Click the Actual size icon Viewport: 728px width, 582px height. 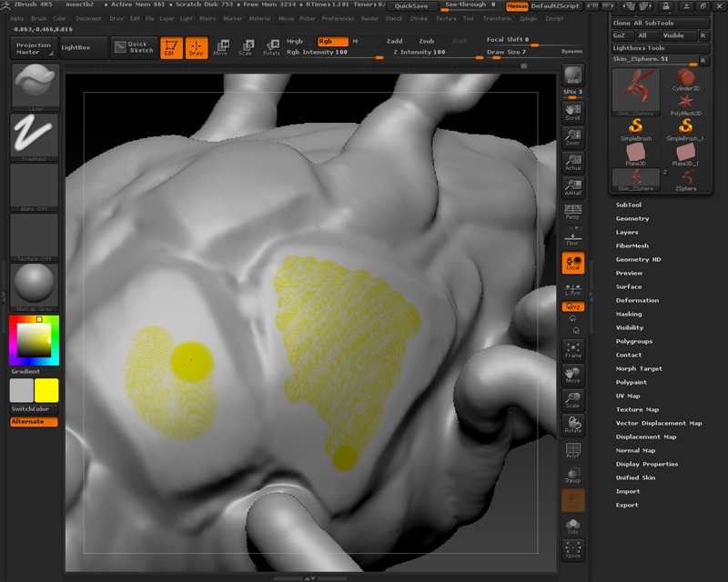pos(573,162)
